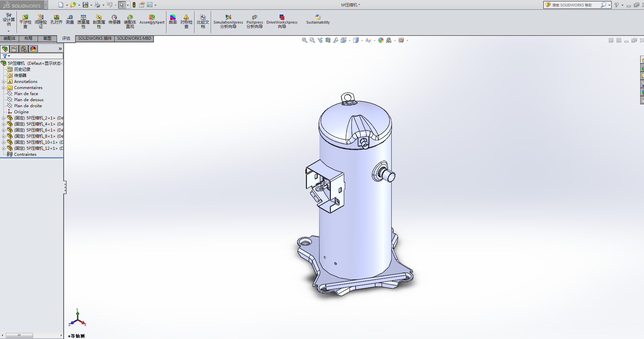
Task: Click the Section View icon
Action: (328, 40)
